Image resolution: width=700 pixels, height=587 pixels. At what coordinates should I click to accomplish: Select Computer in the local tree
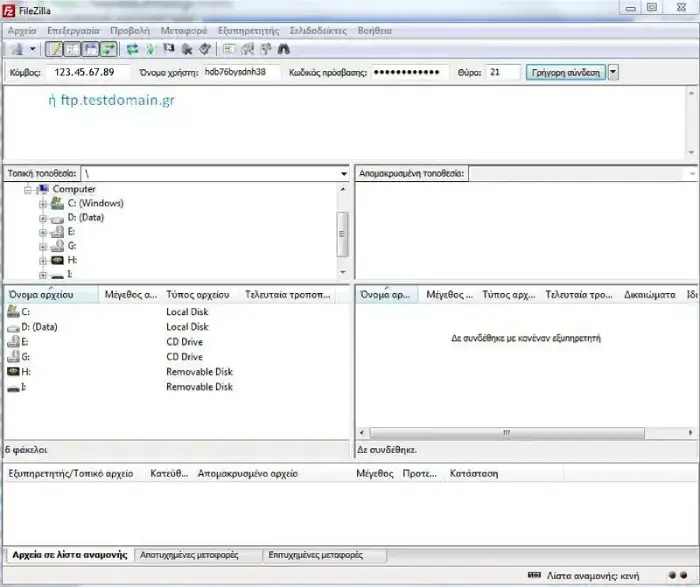[74, 189]
